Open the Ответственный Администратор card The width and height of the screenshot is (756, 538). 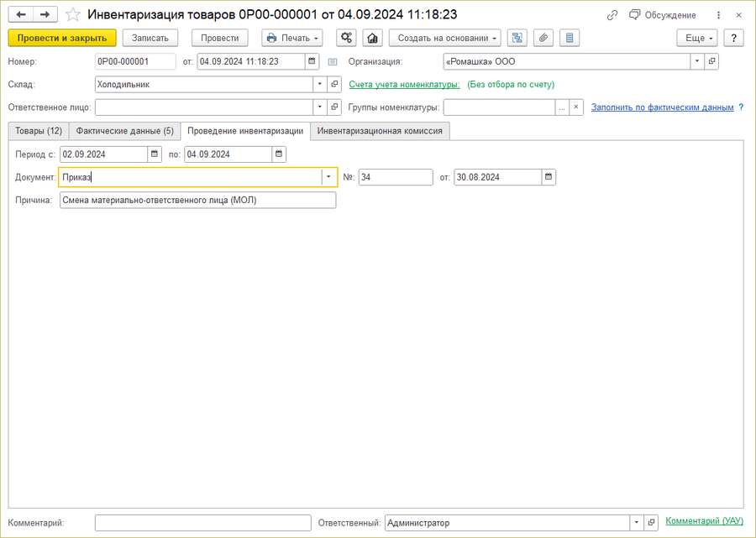[651, 523]
